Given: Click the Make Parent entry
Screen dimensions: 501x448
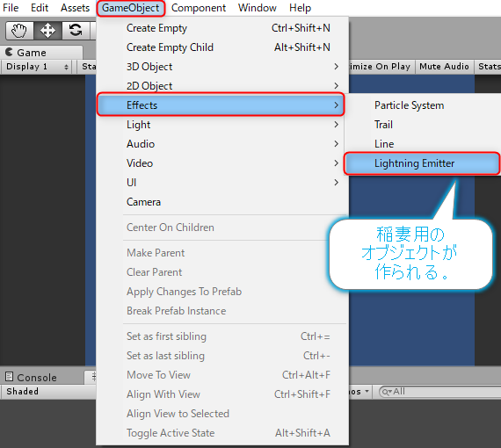Looking at the screenshot, I should [222, 253].
